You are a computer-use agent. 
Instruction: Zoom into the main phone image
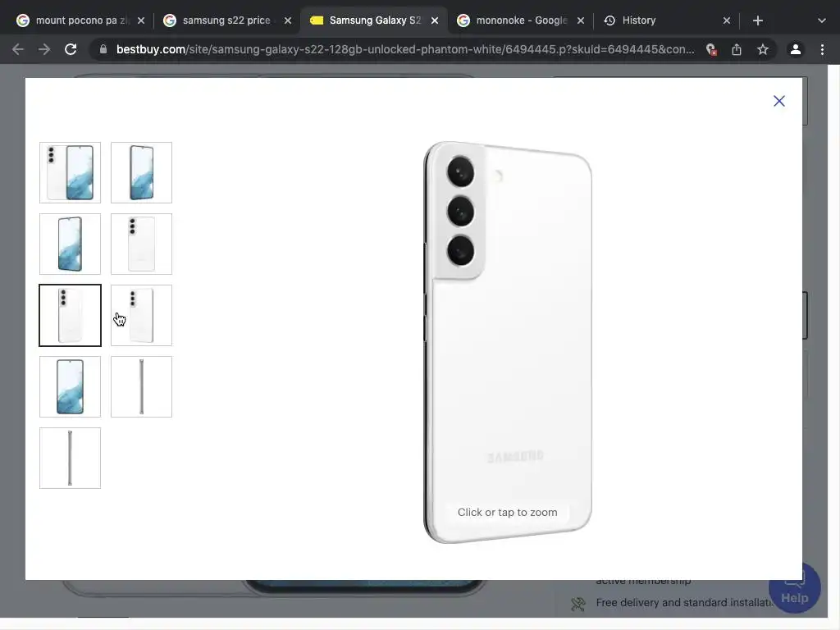pos(507,343)
